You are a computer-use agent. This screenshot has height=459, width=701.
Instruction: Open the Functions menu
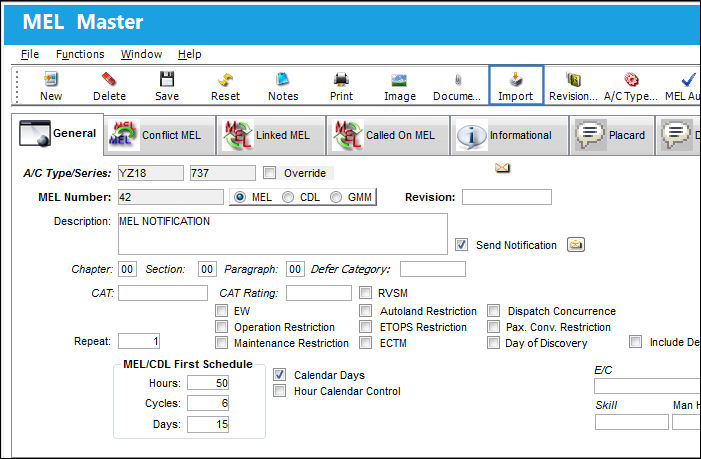(80, 54)
